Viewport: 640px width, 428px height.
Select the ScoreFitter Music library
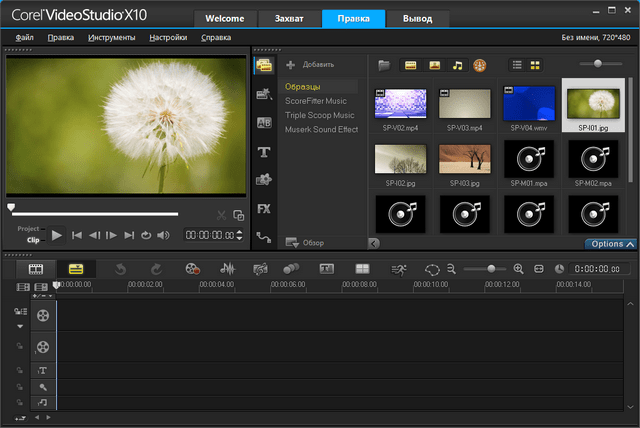(315, 101)
